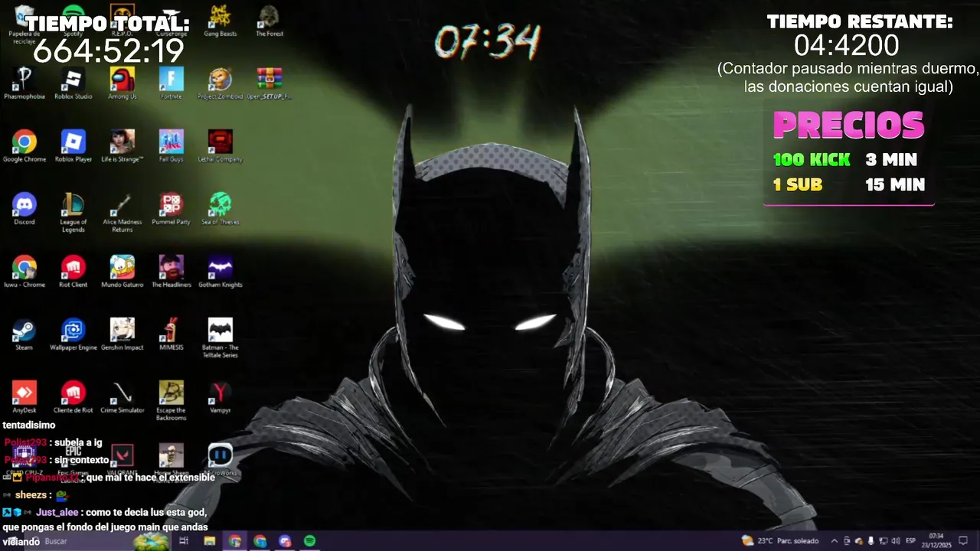This screenshot has width=980, height=551.
Task: Select the Crime Simulator shortcut
Action: click(122, 397)
